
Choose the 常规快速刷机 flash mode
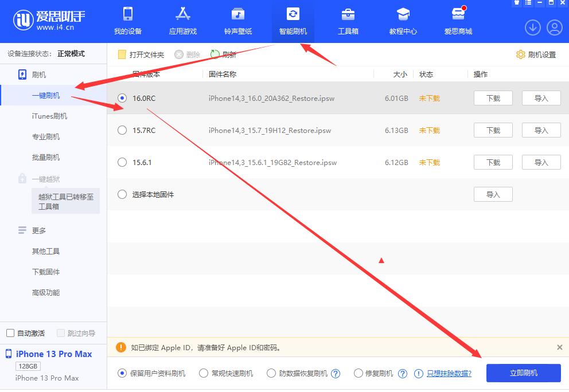[x=204, y=373]
